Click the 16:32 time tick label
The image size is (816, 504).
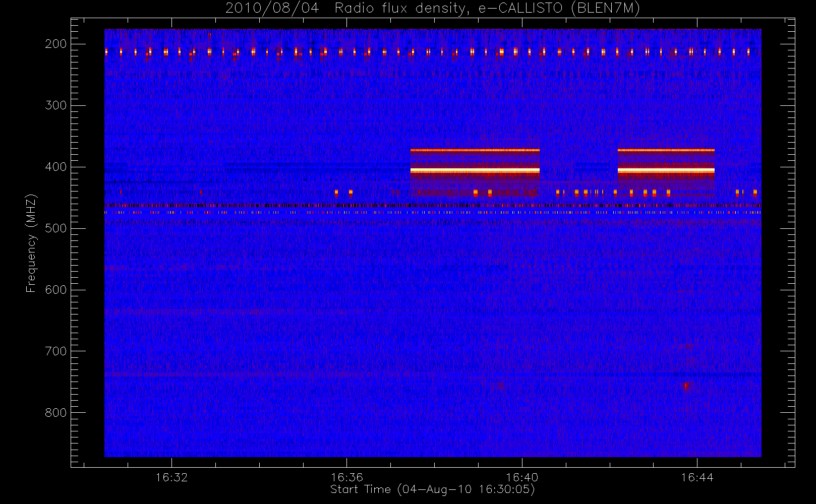[x=171, y=477]
